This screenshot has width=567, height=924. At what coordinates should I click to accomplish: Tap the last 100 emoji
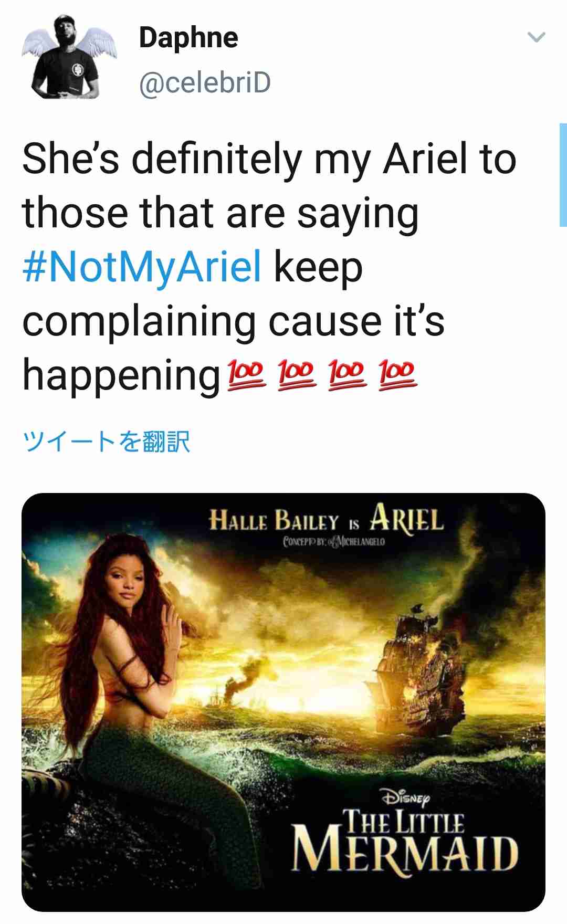(397, 374)
